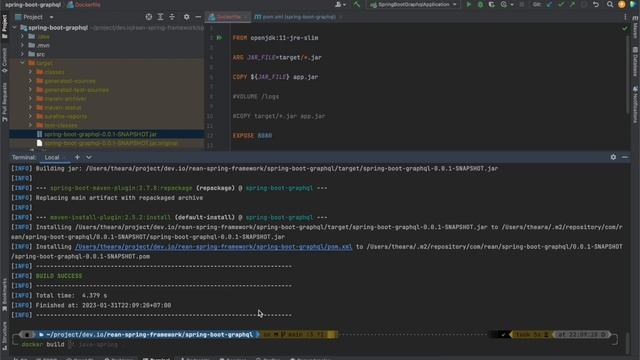Click the Dockerfile breadcrumb in the title bar
The width and height of the screenshot is (640, 360).
coord(84,4)
